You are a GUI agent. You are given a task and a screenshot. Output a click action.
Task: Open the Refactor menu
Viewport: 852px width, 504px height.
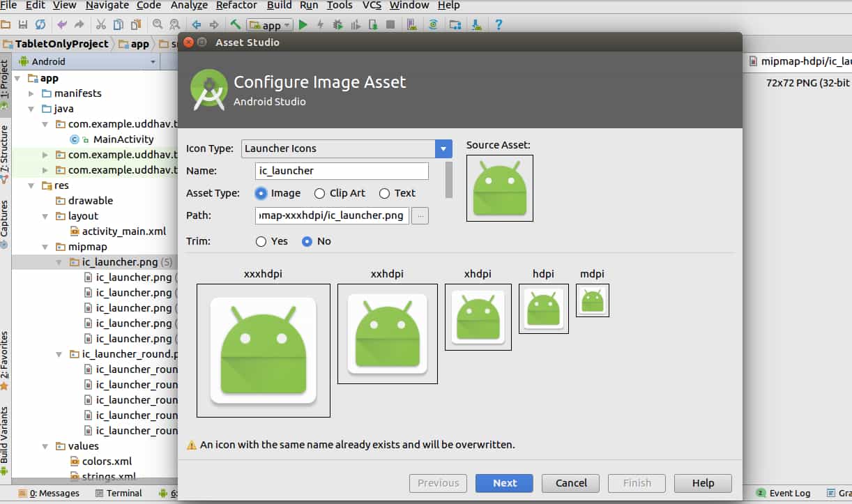(x=236, y=5)
